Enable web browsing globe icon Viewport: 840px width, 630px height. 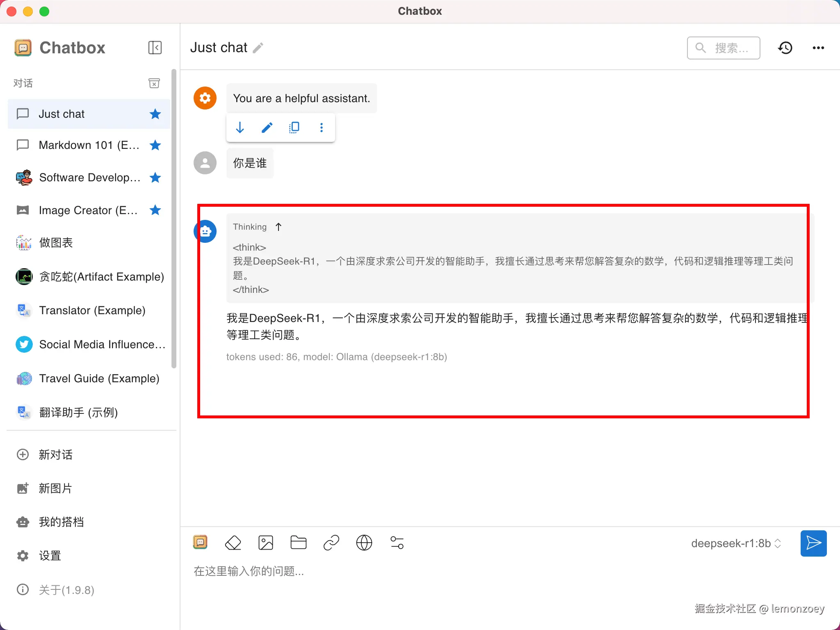pos(364,543)
